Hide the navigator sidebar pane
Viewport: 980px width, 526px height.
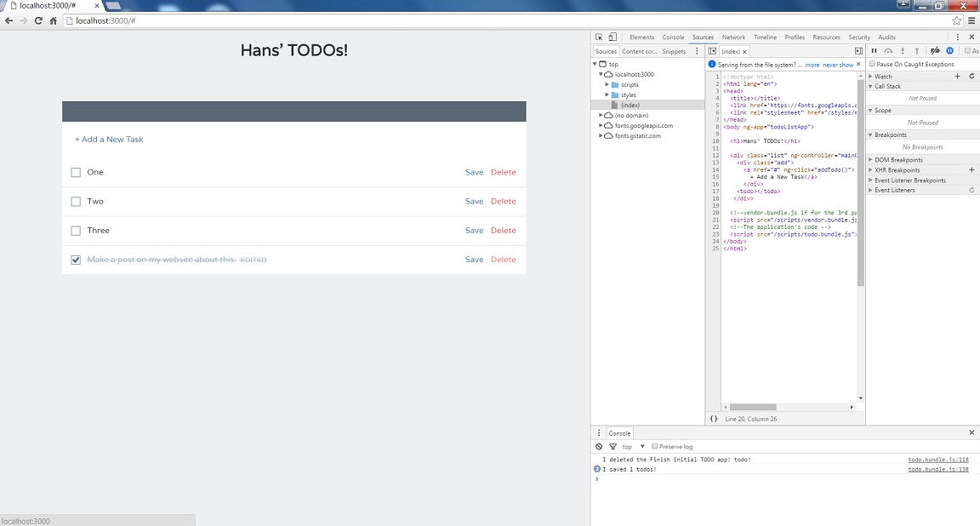point(712,51)
